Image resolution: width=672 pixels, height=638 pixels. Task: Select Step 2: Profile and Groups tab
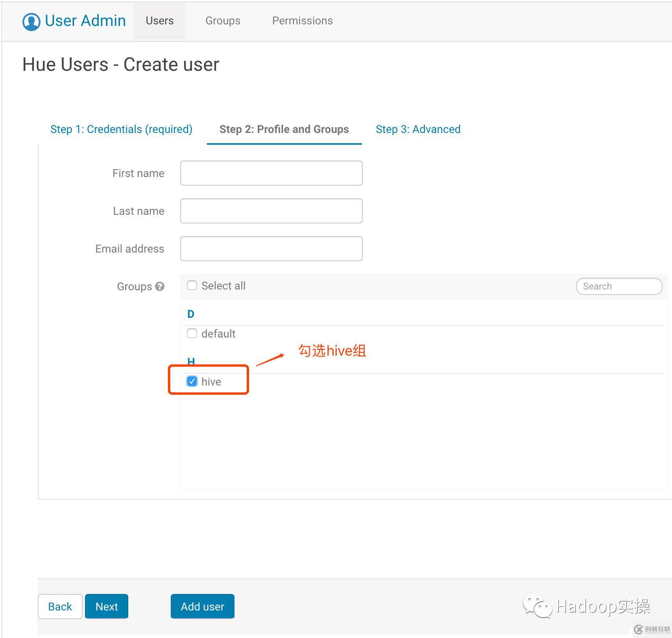coord(284,129)
